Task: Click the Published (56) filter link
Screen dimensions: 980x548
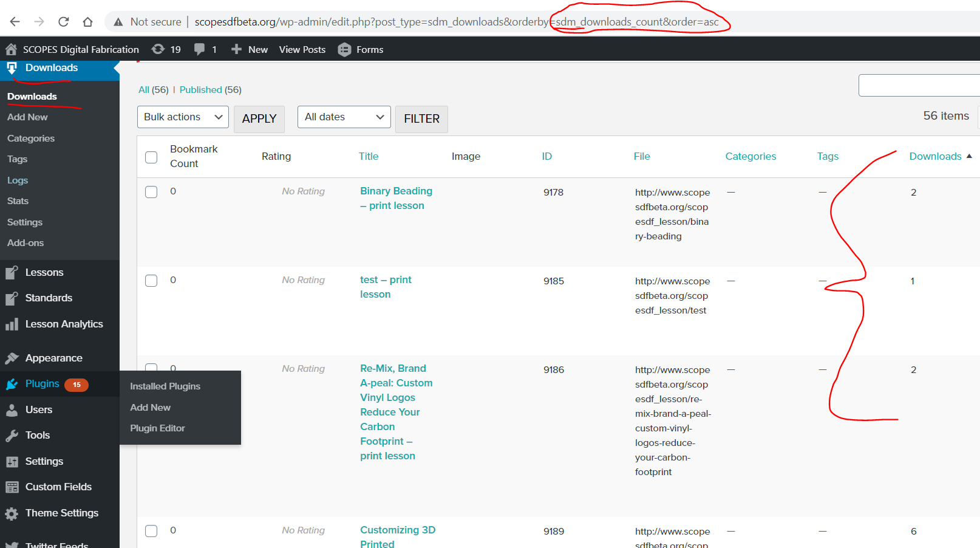Action: [211, 90]
